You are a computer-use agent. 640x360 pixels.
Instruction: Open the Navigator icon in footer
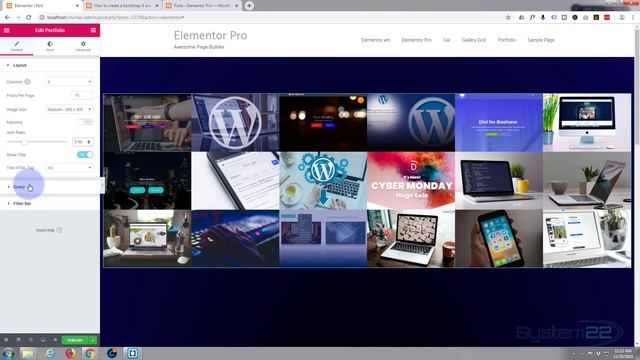pos(18,340)
